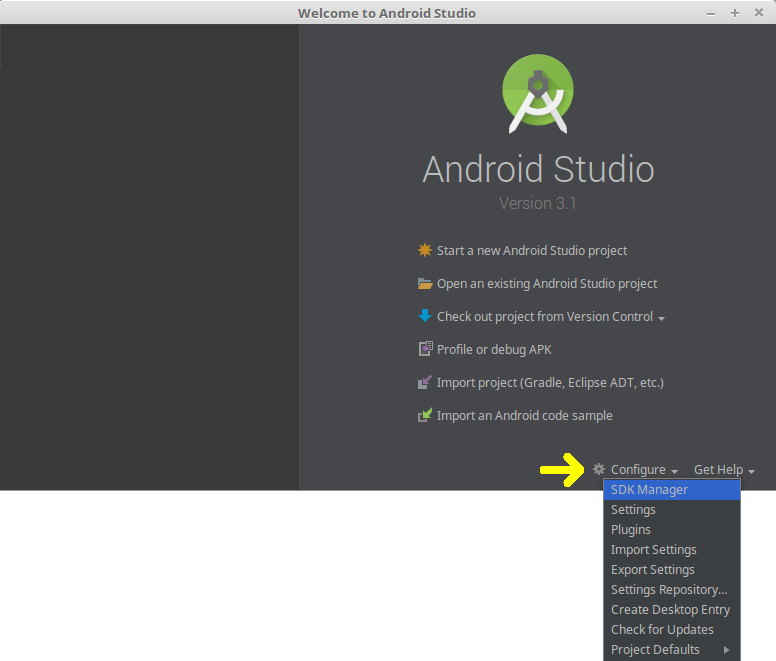Expand the Version Control dropdown arrow
776x661 pixels.
[x=661, y=319]
